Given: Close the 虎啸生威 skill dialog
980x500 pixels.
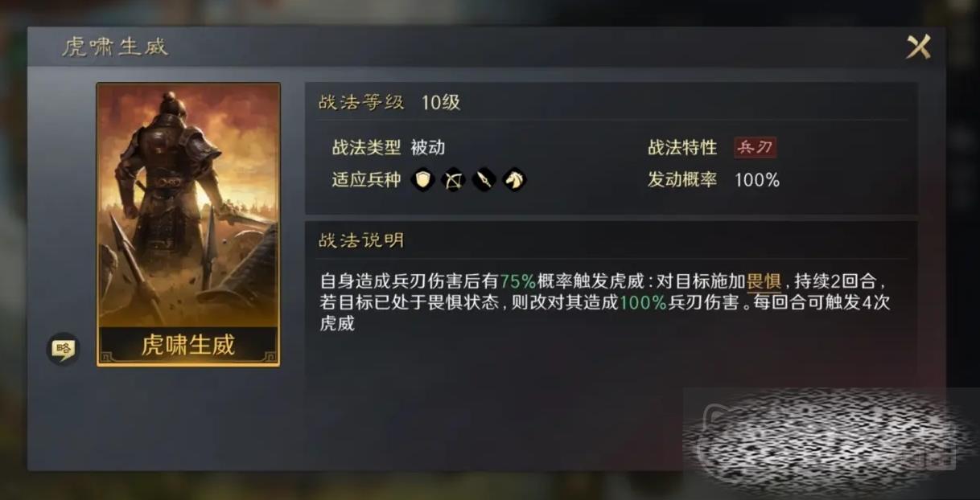Looking at the screenshot, I should click(919, 47).
